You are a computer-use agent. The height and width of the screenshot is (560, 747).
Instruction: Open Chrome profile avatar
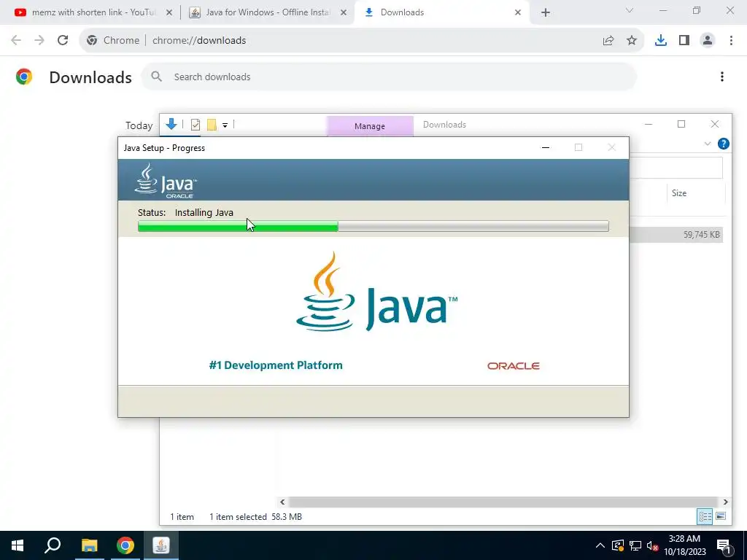708,41
